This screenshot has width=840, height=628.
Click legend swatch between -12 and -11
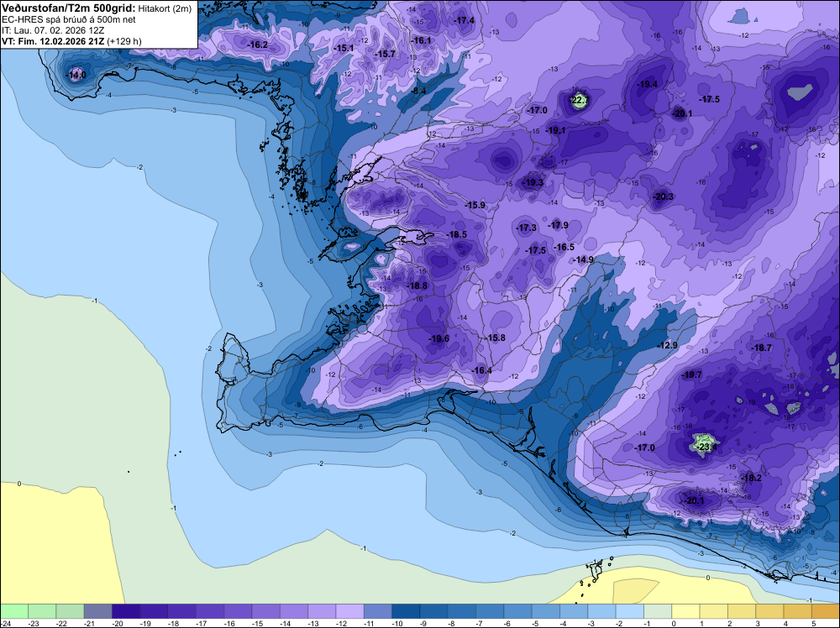pyautogui.click(x=349, y=611)
